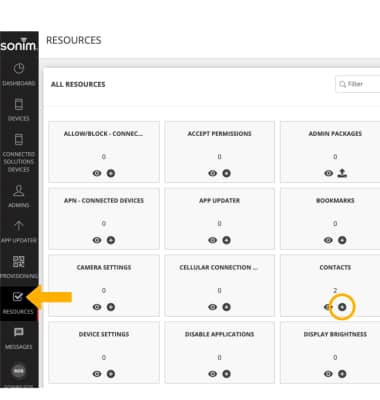This screenshot has width=380, height=400.
Task: Click the Camera Settings card title
Action: tap(104, 267)
